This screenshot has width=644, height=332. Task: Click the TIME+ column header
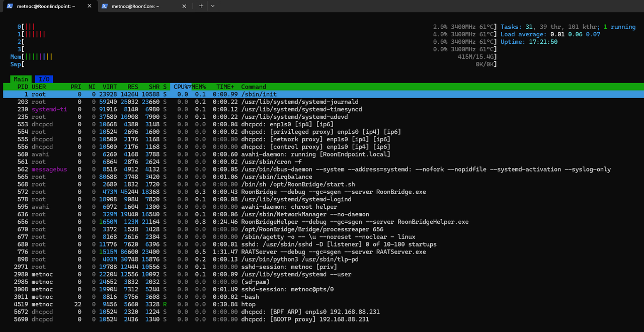click(x=225, y=87)
